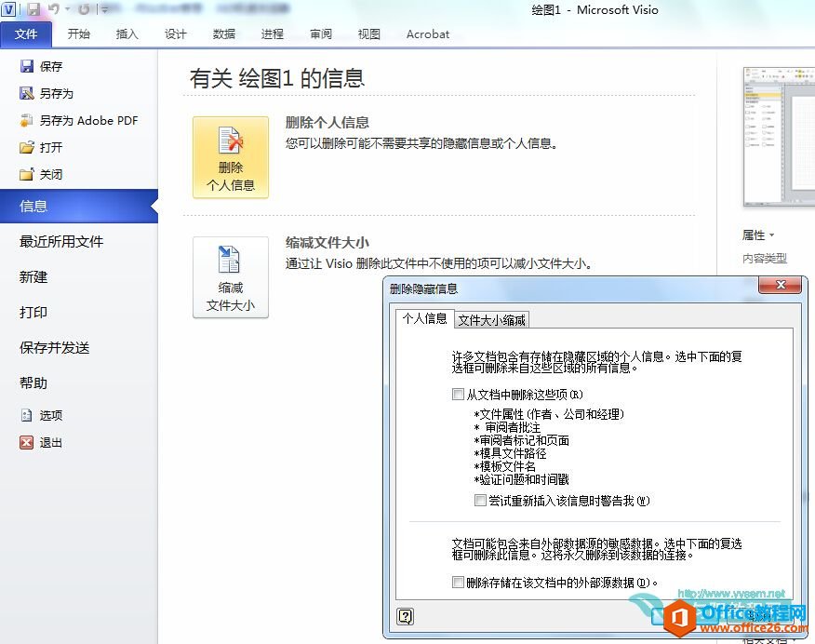Screen dimensions: 815x644
Task: Enable 'Warn me when reinserting this information' checkbox
Action: point(480,500)
